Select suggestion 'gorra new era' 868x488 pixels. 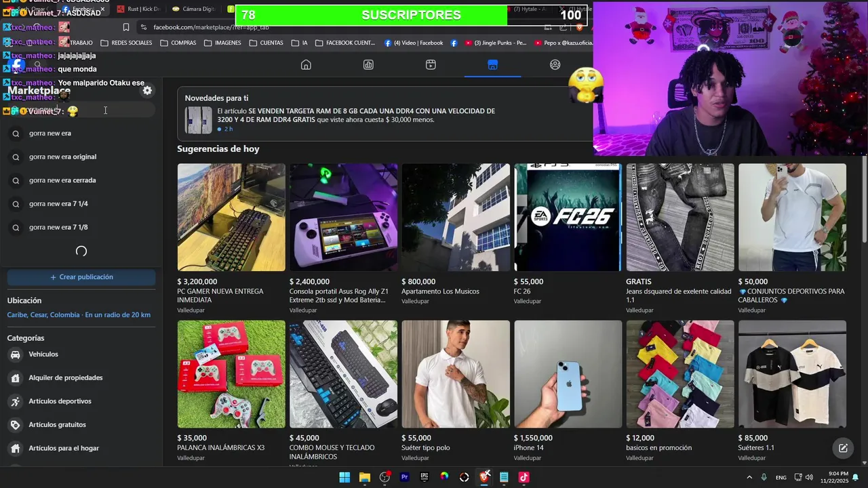click(x=81, y=134)
